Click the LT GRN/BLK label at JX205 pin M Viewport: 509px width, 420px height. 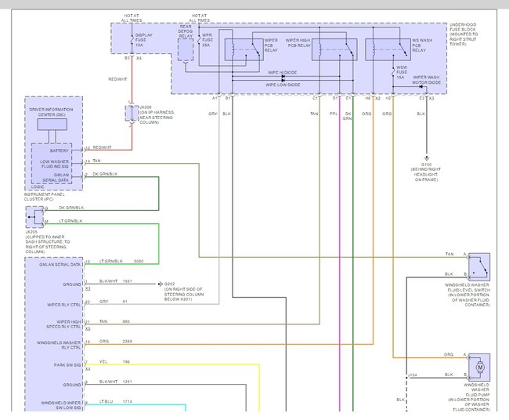tap(70, 221)
